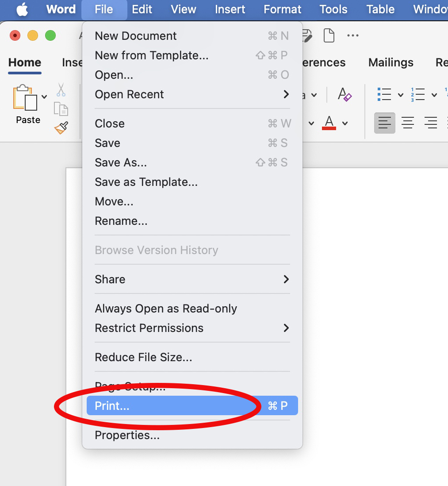Select Save as Template... menu item

click(146, 182)
